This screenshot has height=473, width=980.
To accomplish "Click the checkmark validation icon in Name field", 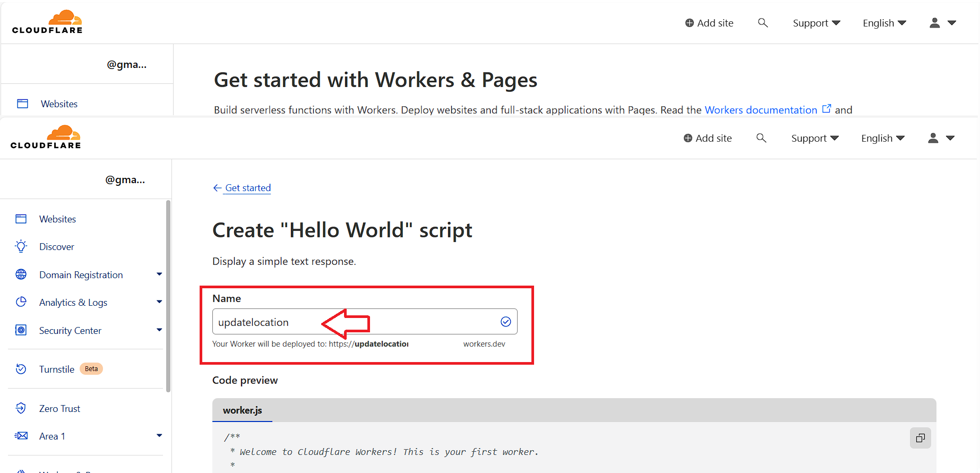I will [506, 322].
